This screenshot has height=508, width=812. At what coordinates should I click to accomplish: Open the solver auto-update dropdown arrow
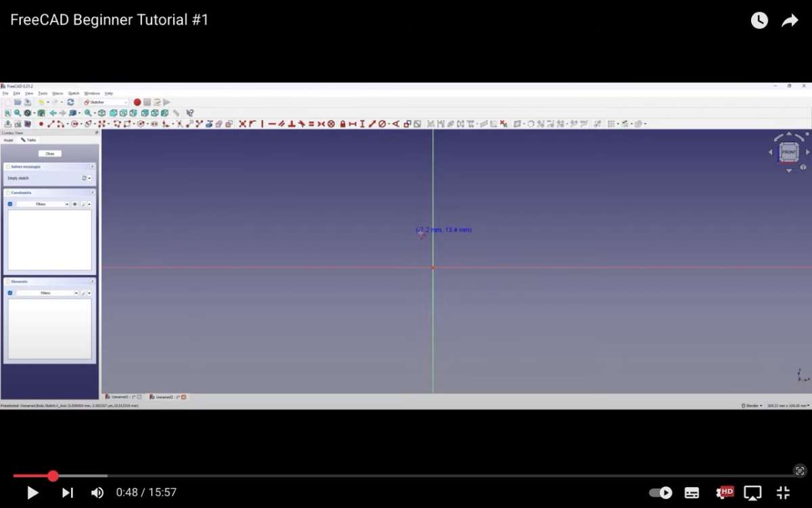[x=89, y=178]
